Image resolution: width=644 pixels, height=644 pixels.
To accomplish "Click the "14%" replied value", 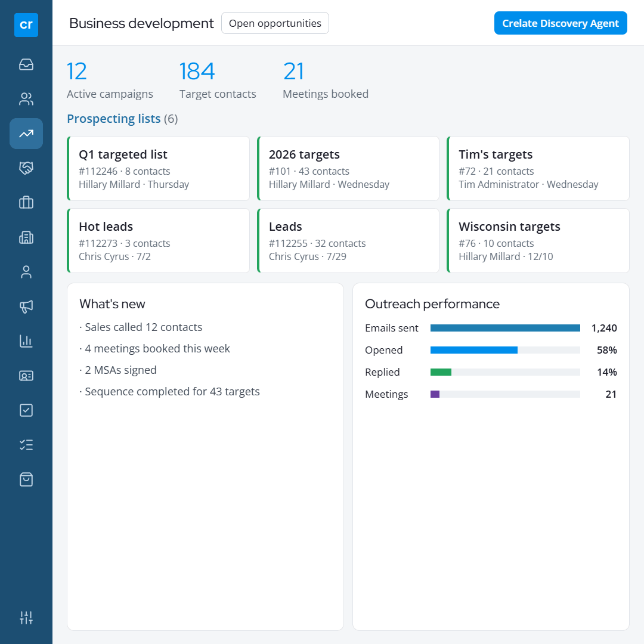I will (607, 372).
